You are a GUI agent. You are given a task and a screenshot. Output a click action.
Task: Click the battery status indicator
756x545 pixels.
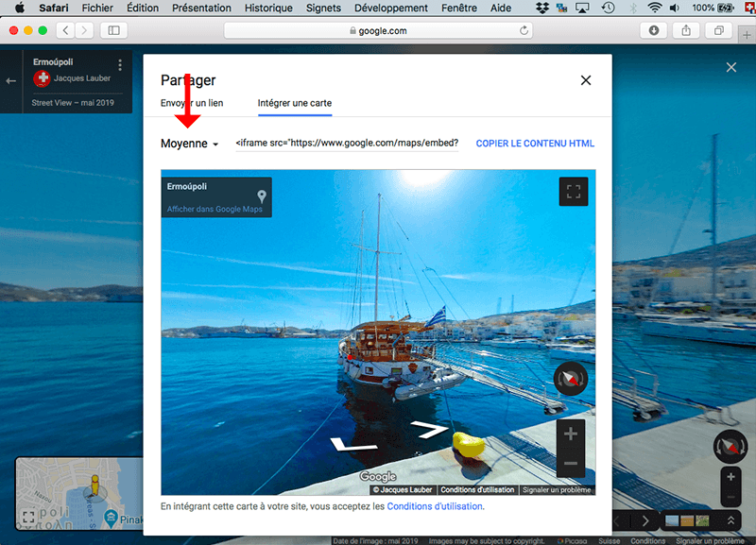(713, 8)
